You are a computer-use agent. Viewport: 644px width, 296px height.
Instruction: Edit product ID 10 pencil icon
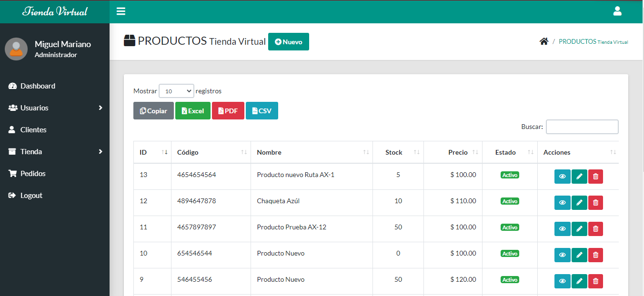579,255
